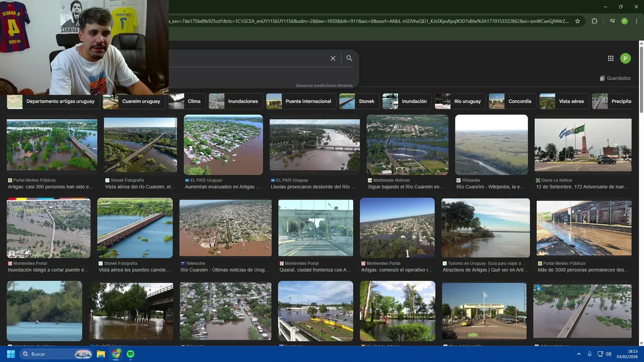This screenshot has height=362, width=644.
Task: Open the Aumentan evacuados en Artigas image
Action: [223, 145]
